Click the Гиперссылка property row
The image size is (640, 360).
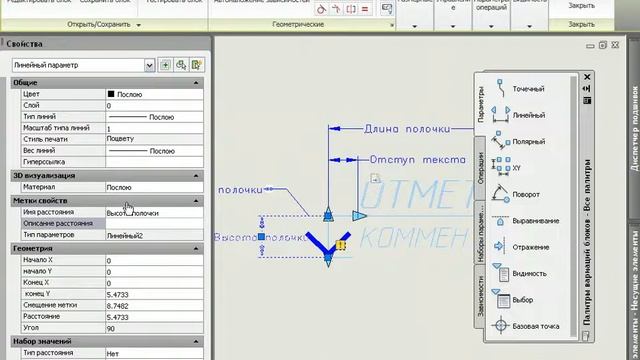(x=112, y=162)
